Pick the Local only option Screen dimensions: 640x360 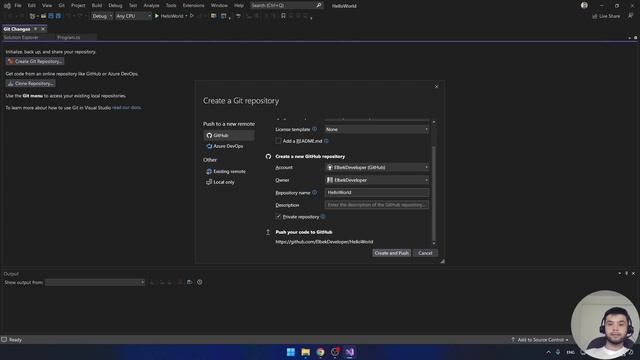(x=220, y=182)
